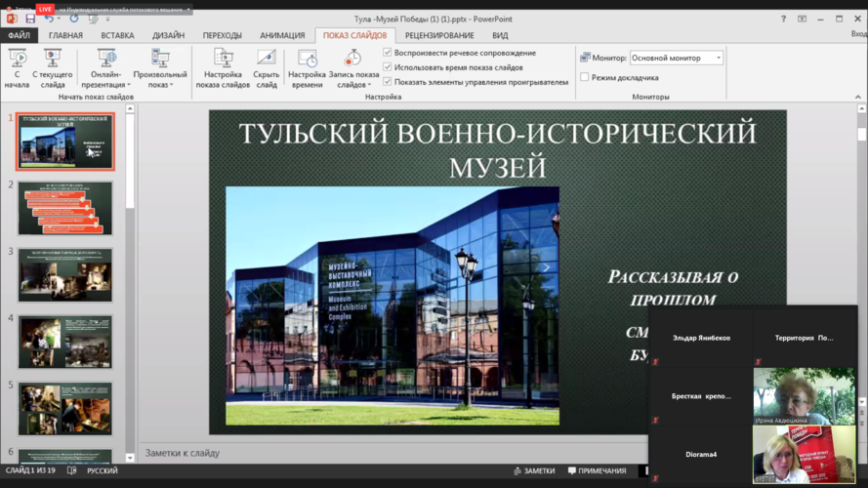Open Онлайн-презентация online presentation option
This screenshot has width=868, height=488.
105,68
